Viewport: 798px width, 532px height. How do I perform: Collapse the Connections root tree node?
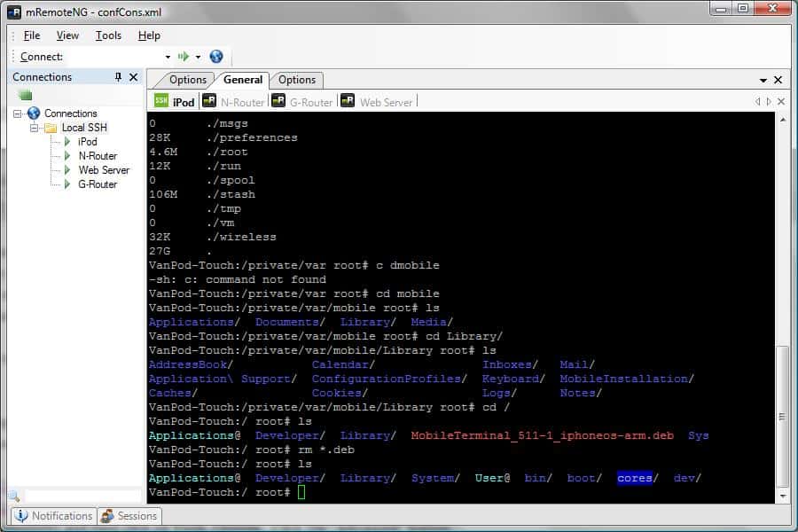[x=18, y=113]
